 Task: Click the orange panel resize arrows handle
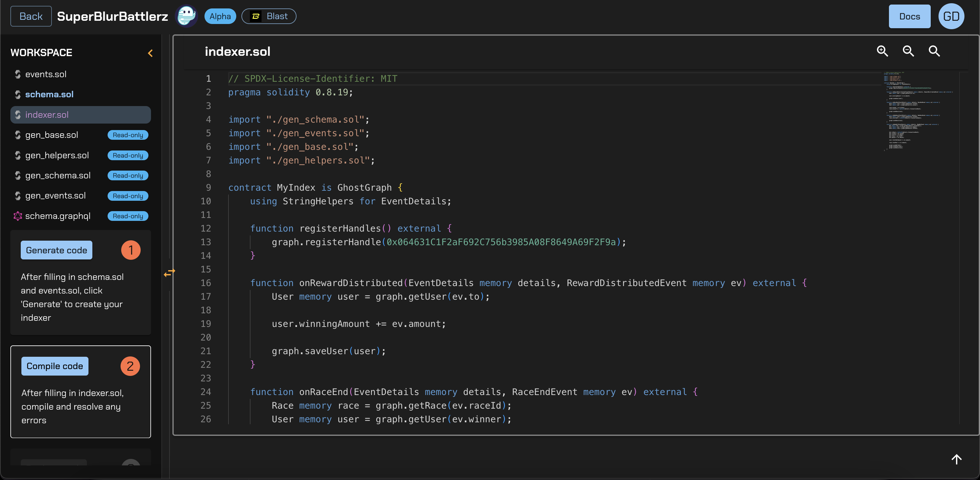click(x=169, y=272)
